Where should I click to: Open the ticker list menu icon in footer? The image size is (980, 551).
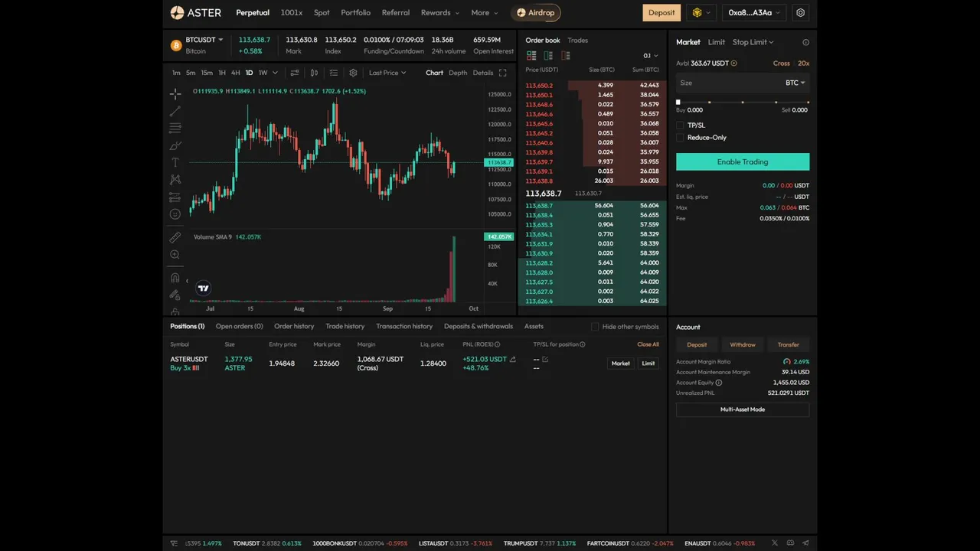click(x=175, y=543)
